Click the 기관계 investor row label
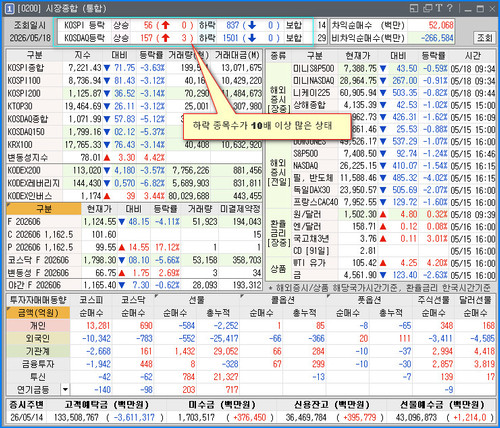This screenshot has width=500, height=428. coord(38,351)
